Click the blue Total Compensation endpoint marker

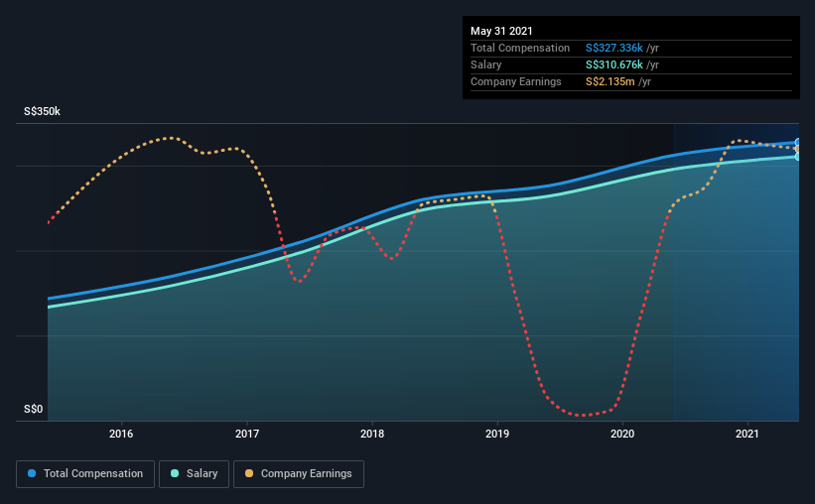797,142
